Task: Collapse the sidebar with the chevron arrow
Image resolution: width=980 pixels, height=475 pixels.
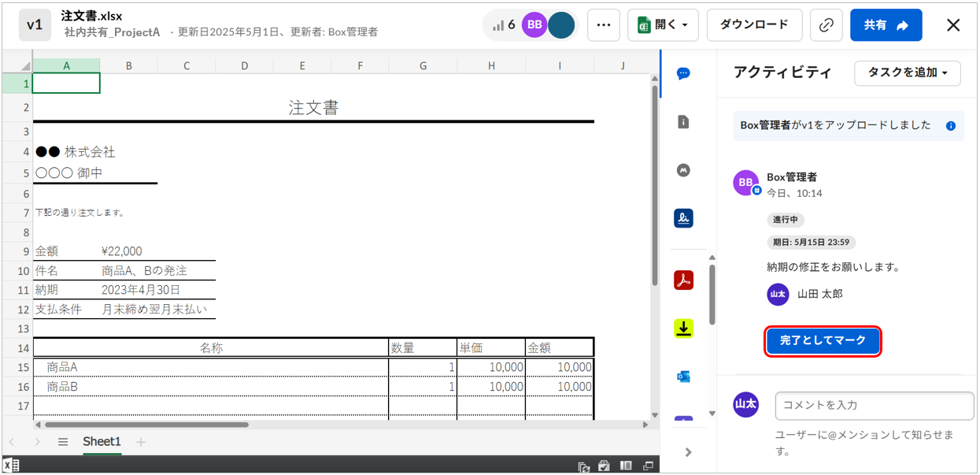Action: click(x=688, y=452)
